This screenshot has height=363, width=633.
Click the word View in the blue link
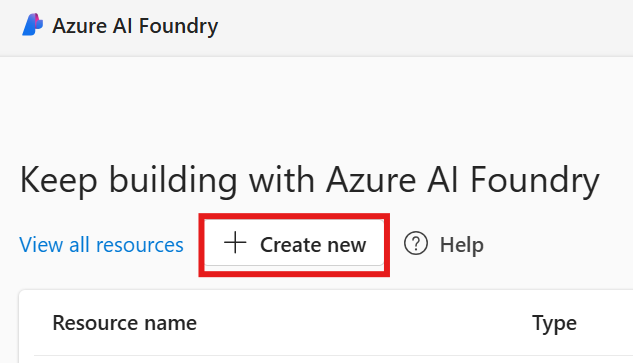(x=41, y=245)
